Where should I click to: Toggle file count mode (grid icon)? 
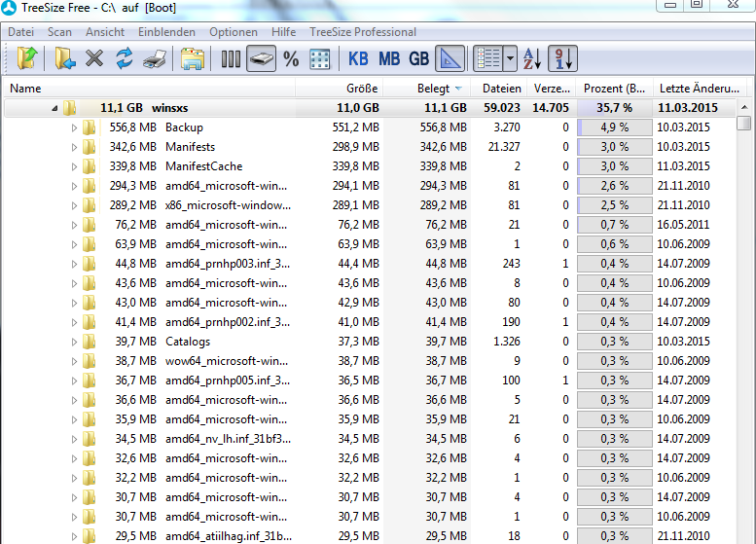[320, 58]
